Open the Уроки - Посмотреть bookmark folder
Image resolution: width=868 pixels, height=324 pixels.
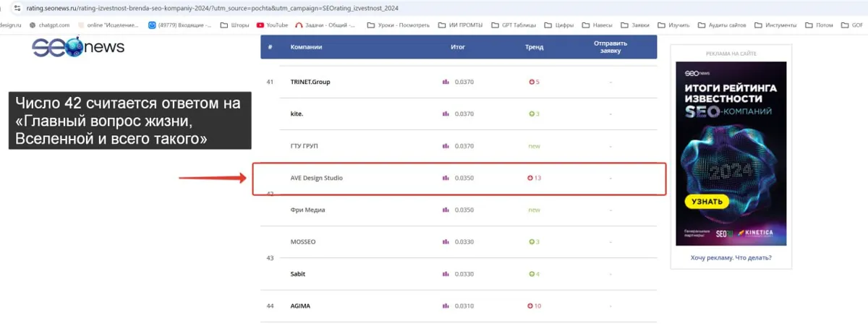pyautogui.click(x=400, y=25)
